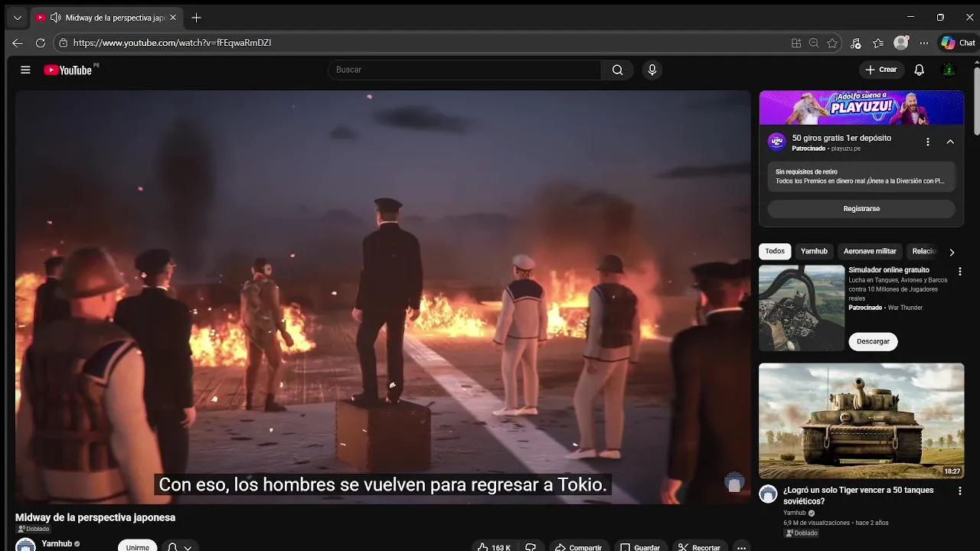Open the notifications bell
The height and width of the screenshot is (551, 980).
920,70
